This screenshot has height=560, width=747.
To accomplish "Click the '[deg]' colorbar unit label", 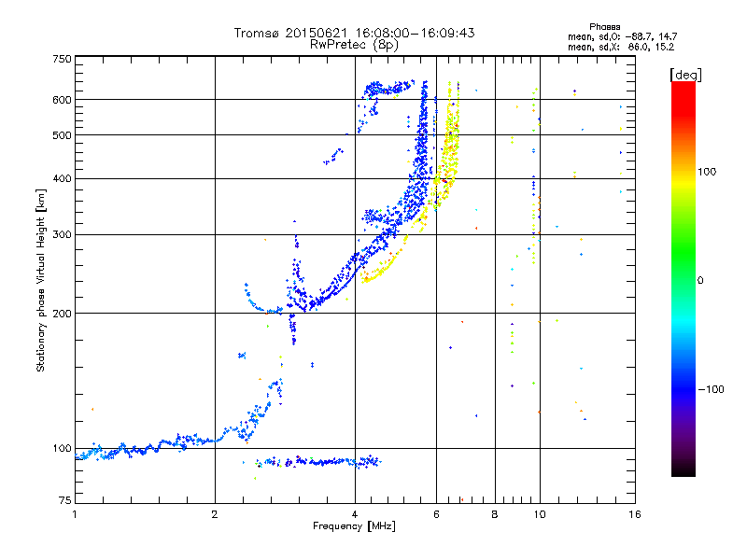I will [685, 75].
